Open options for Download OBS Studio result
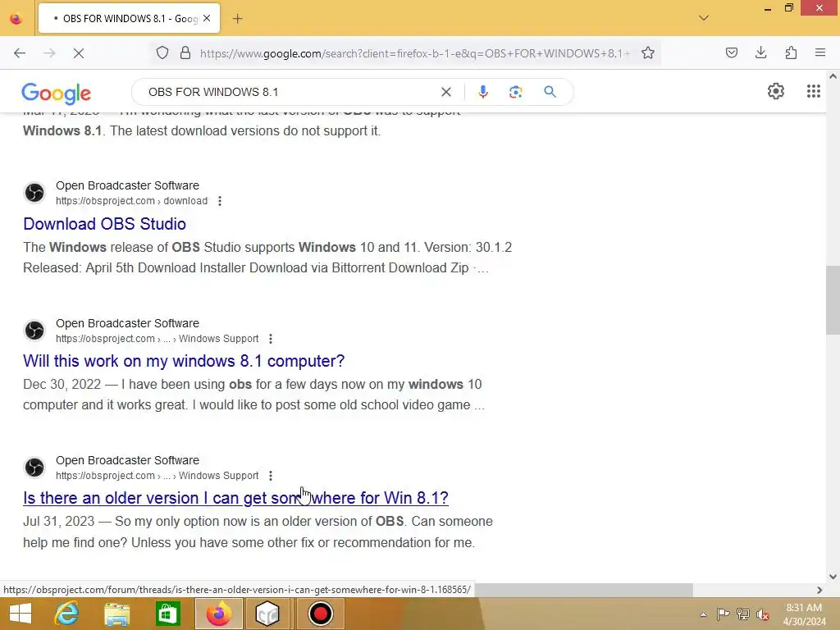The height and width of the screenshot is (630, 840). pyautogui.click(x=220, y=201)
